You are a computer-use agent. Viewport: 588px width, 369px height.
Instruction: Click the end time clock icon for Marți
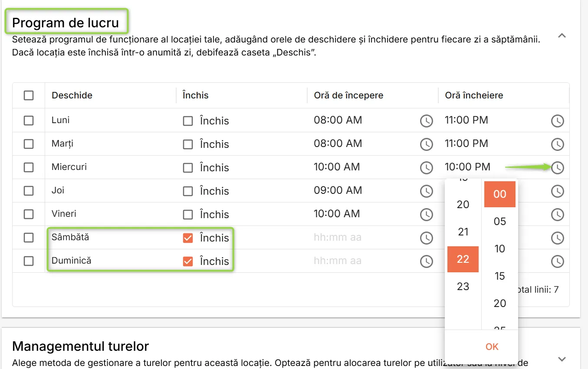[558, 144]
